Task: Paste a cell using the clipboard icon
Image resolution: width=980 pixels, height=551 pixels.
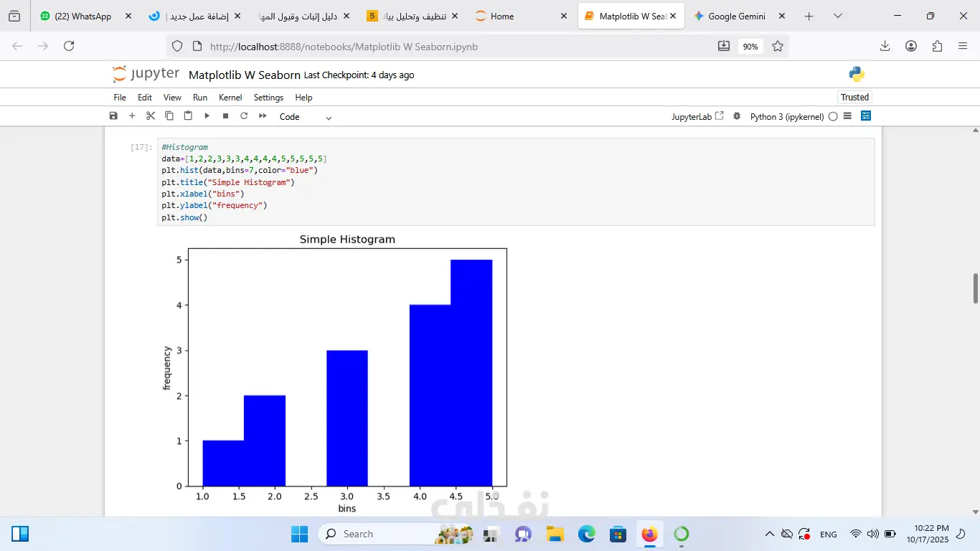Action: click(x=188, y=116)
